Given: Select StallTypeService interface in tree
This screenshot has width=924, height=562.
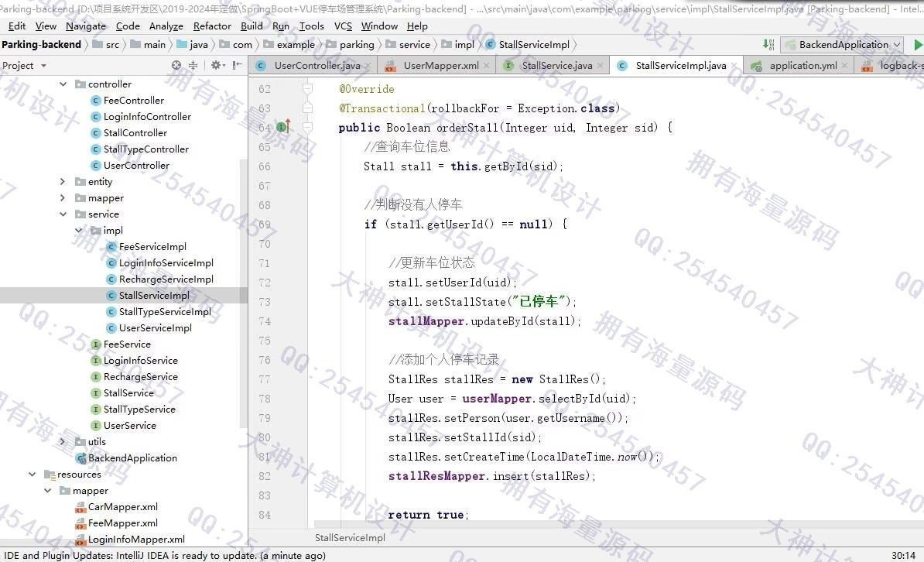Looking at the screenshot, I should click(x=133, y=409).
